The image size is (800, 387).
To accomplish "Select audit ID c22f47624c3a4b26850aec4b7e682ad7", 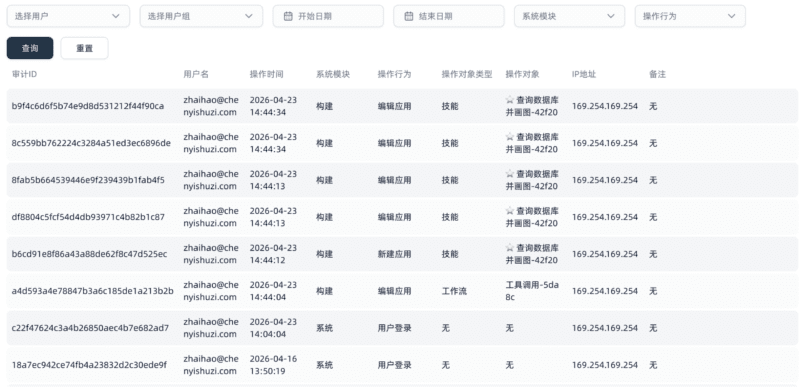I will pyautogui.click(x=90, y=328).
